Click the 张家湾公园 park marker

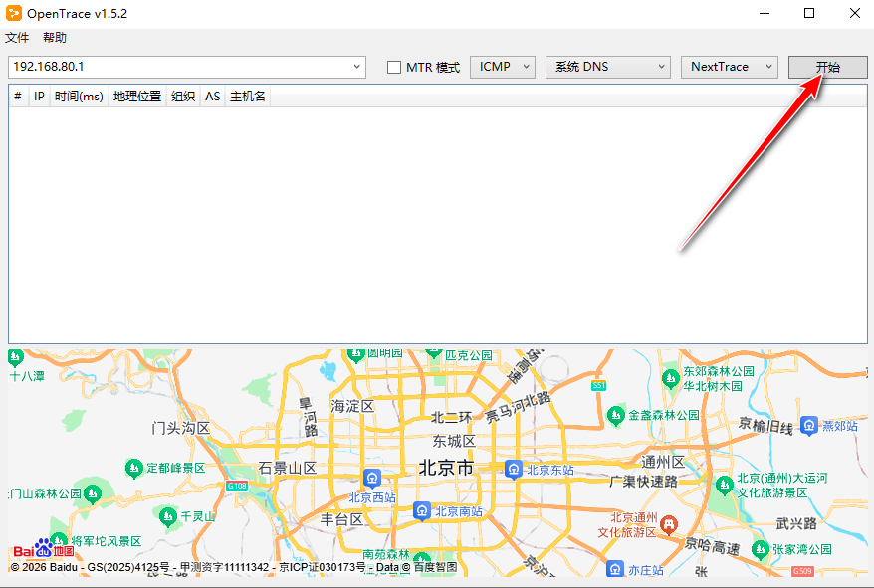(x=761, y=549)
